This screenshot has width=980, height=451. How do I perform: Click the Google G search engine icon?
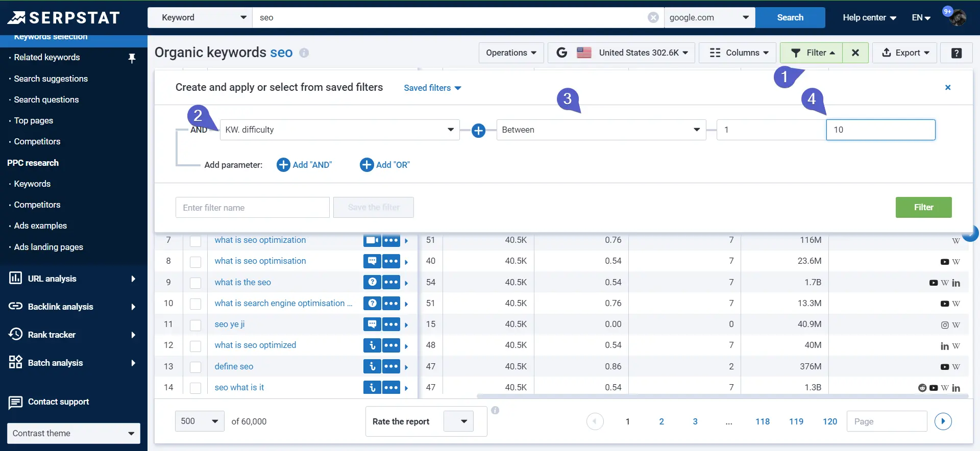click(x=561, y=53)
